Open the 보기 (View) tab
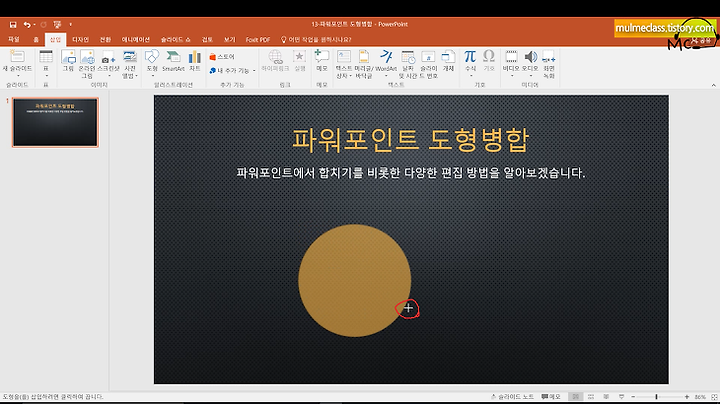This screenshot has width=720, height=404. (x=229, y=39)
